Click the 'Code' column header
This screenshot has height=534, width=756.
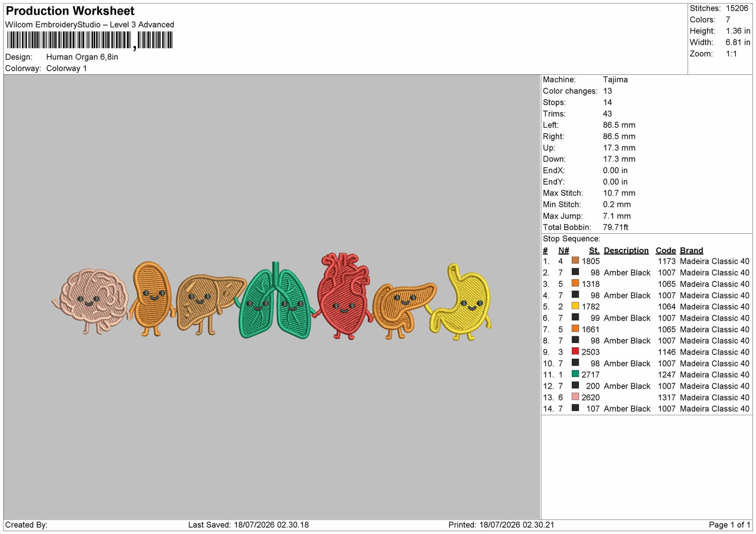point(665,251)
